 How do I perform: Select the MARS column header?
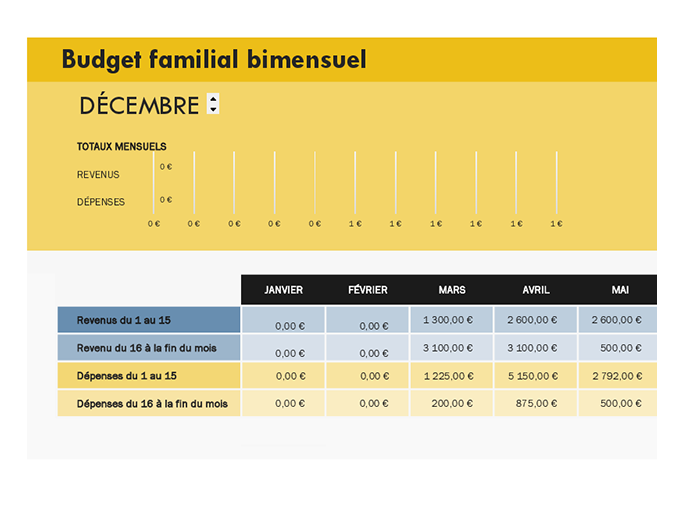452,290
